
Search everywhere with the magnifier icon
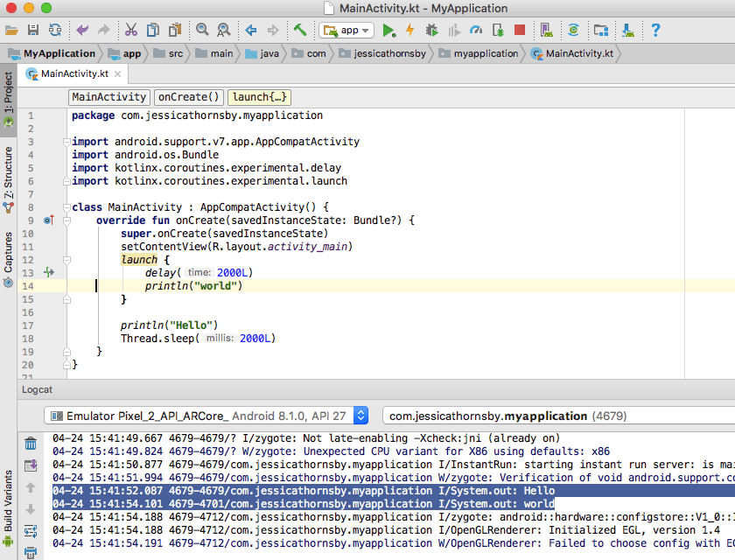[x=203, y=30]
